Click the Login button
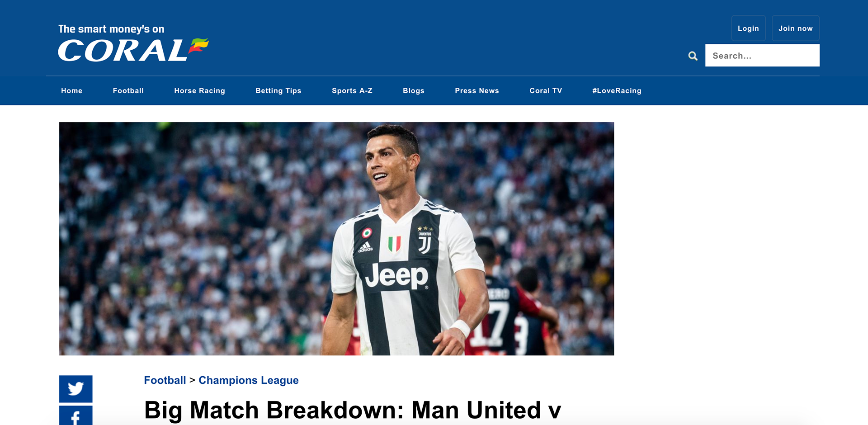This screenshot has width=868, height=425. point(749,28)
